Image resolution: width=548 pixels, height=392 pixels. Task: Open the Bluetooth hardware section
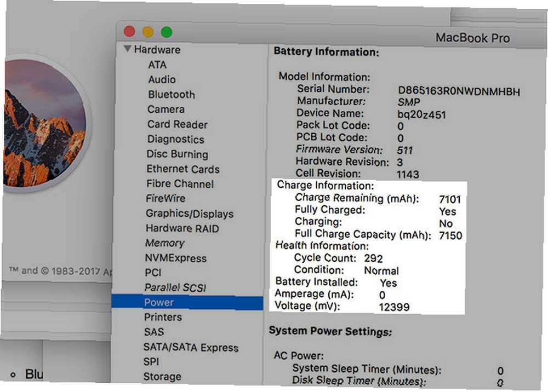click(172, 95)
